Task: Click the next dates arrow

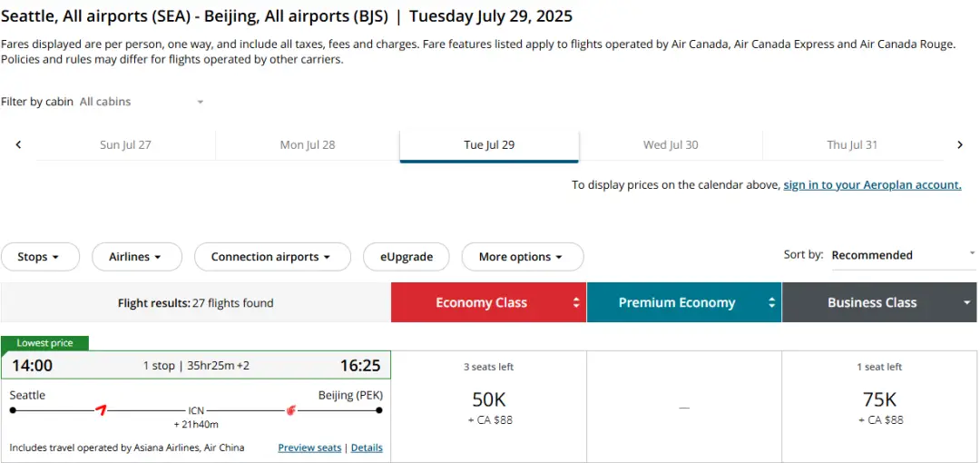Action: click(960, 144)
